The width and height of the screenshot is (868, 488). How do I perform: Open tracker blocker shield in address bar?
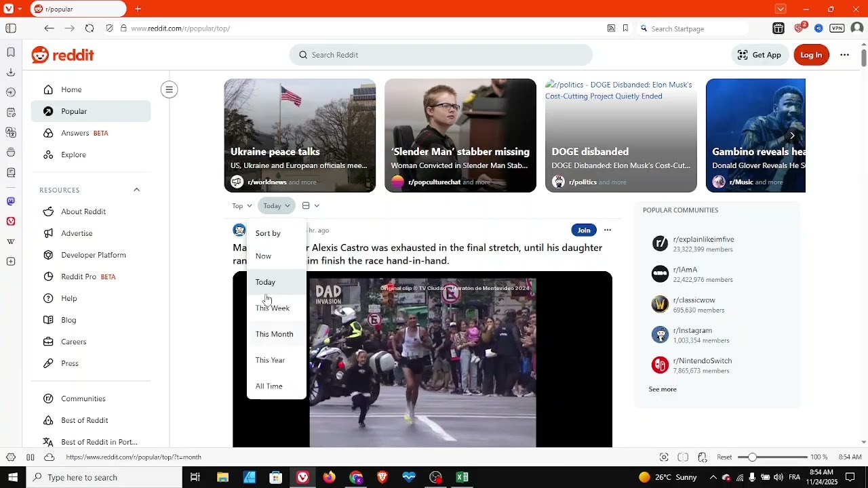tap(109, 28)
